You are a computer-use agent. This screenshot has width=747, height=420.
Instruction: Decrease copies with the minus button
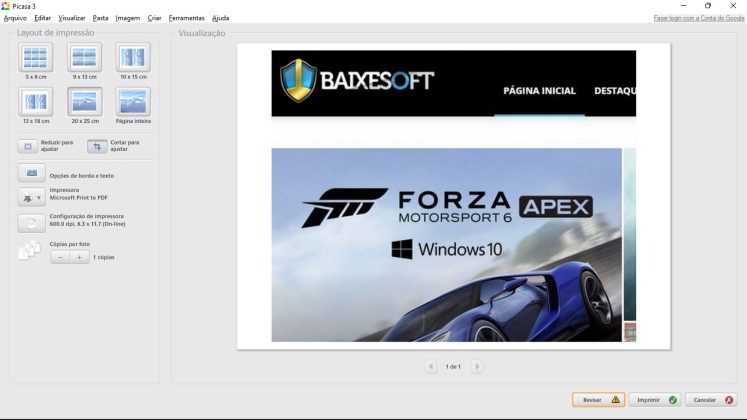[x=60, y=257]
